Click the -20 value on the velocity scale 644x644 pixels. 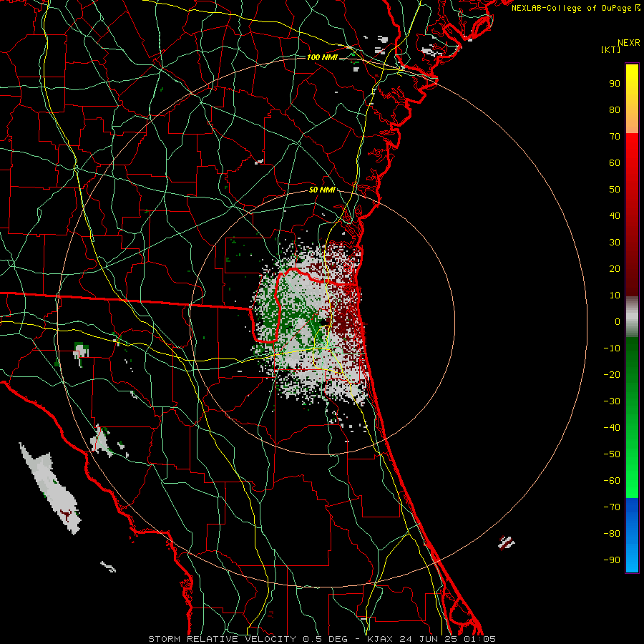coord(612,375)
